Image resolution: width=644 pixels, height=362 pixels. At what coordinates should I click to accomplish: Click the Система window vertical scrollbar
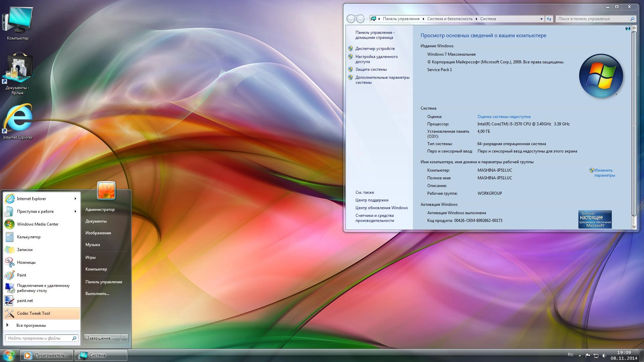[x=634, y=124]
